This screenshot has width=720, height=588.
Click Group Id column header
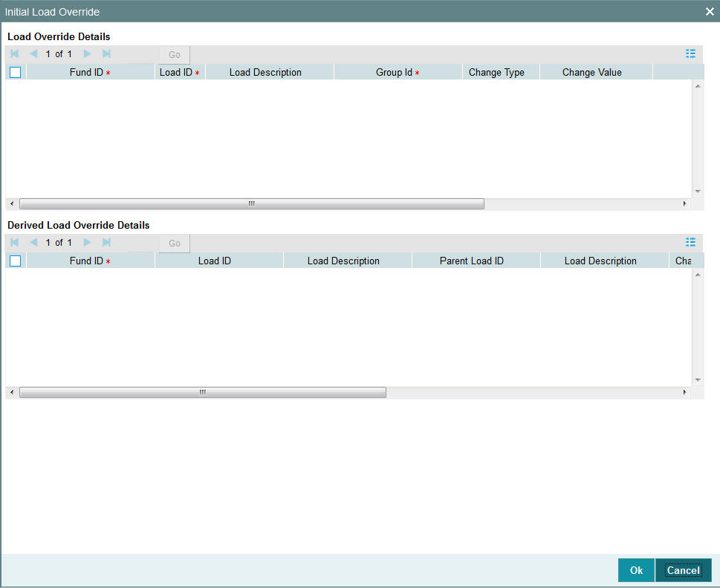pyautogui.click(x=398, y=73)
